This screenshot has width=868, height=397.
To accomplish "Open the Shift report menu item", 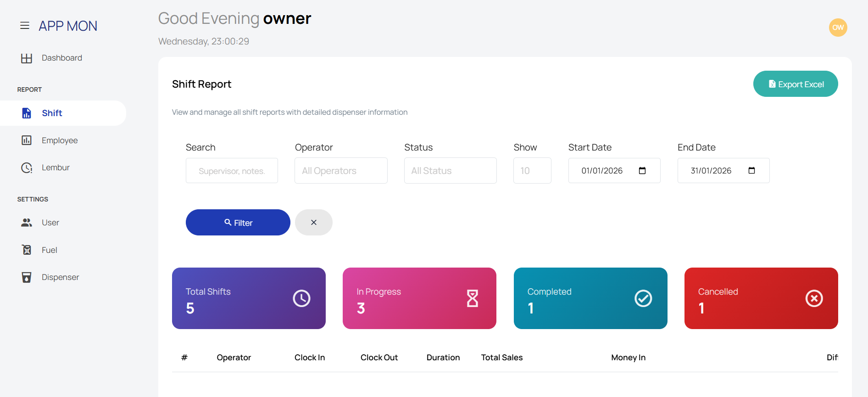I will (52, 113).
